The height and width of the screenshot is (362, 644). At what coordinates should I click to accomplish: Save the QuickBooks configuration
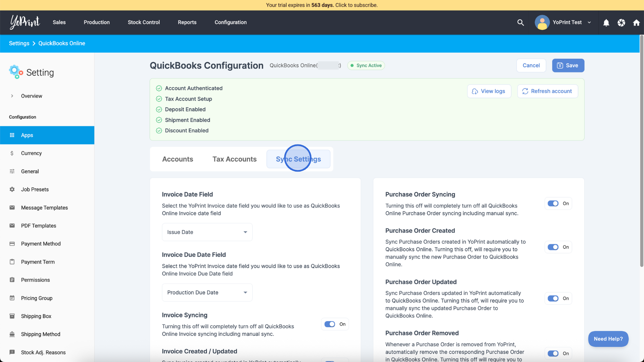(x=568, y=65)
